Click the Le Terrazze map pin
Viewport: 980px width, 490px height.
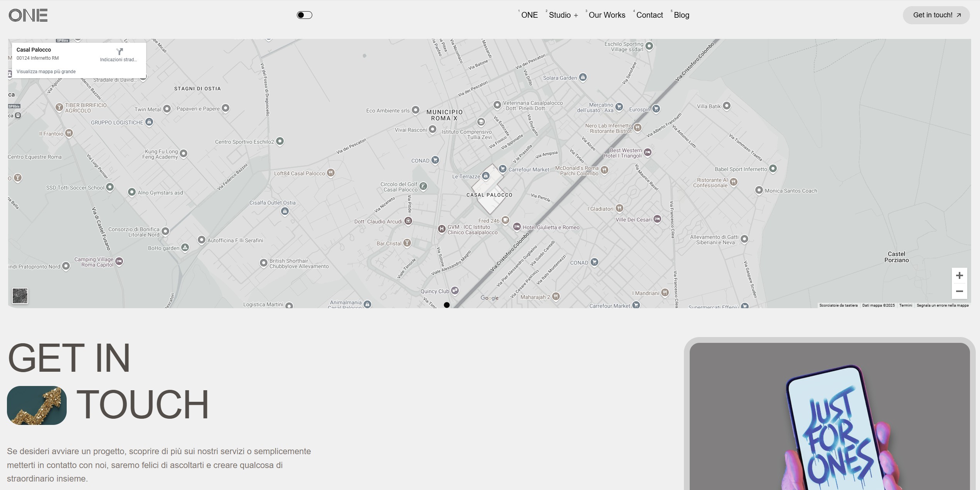486,176
